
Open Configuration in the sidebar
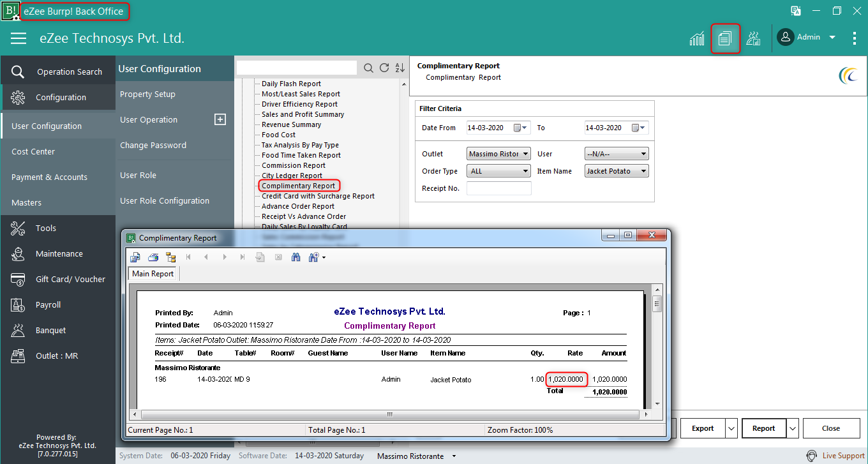click(x=58, y=97)
